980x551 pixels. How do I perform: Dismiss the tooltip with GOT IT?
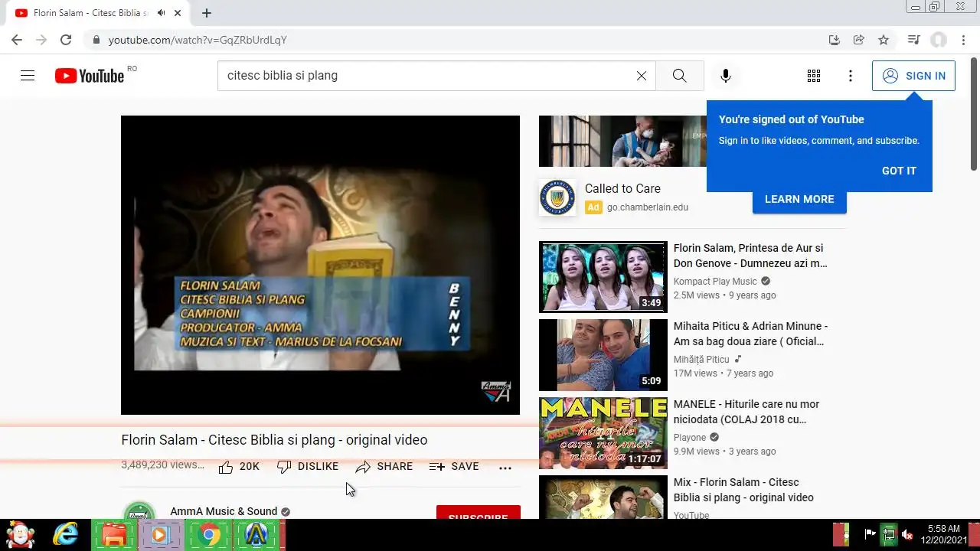tap(899, 171)
